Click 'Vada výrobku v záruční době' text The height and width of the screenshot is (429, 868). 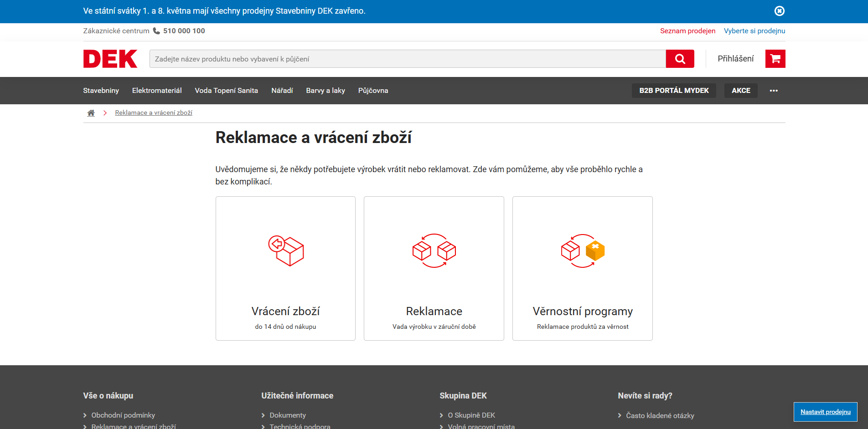pos(434,327)
